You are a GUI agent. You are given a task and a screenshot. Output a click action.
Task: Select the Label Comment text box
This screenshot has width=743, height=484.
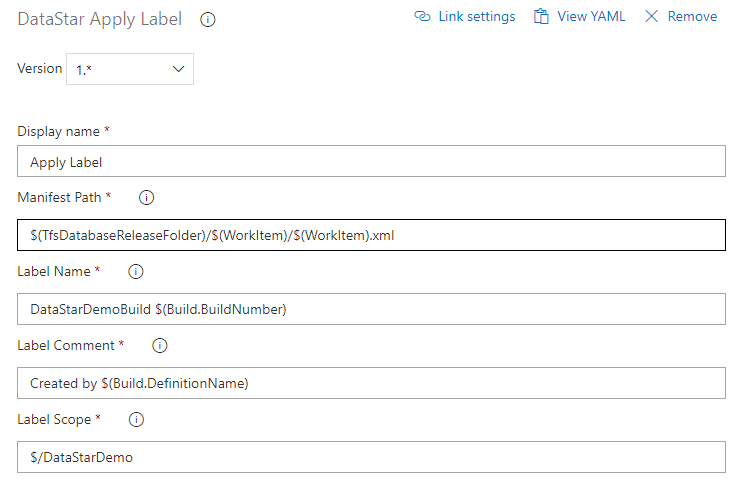371,383
